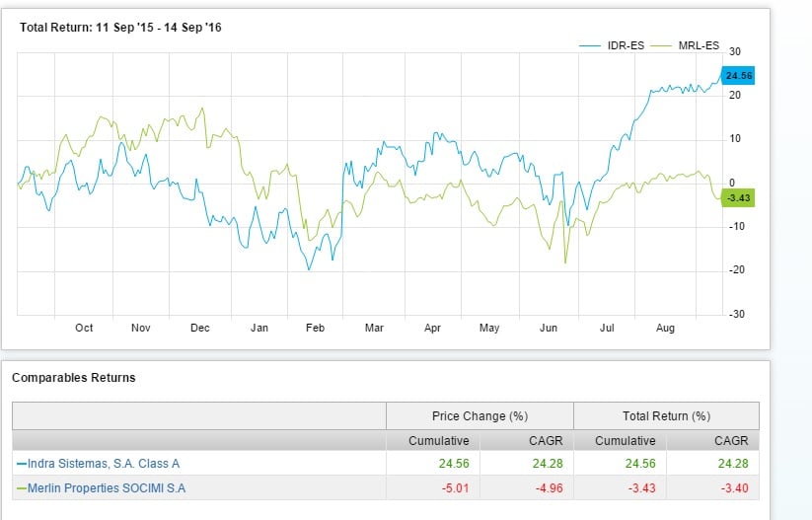Click the Jun label on the time axis
This screenshot has width=812, height=520.
pos(548,328)
